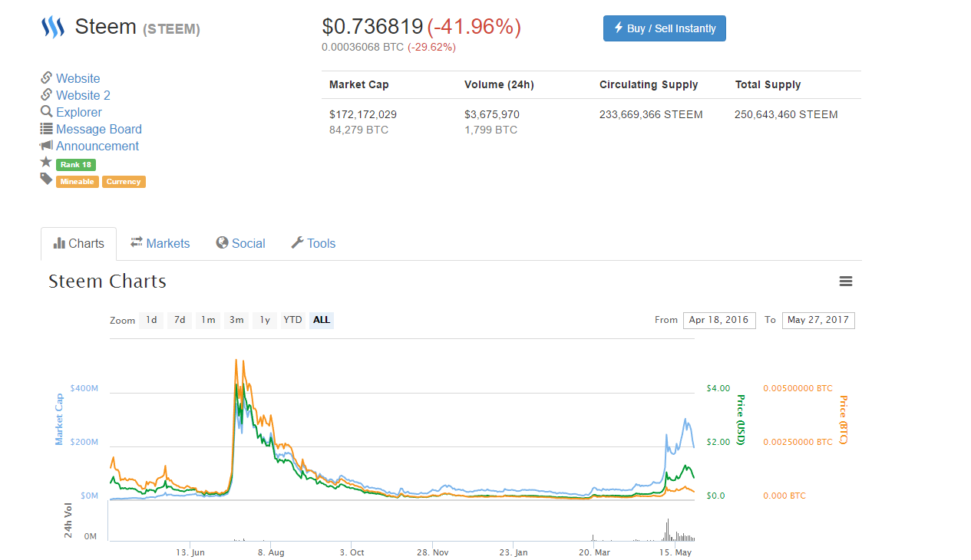The image size is (971, 560).
Task: Click the Steem Charts heading
Action: coord(107,282)
